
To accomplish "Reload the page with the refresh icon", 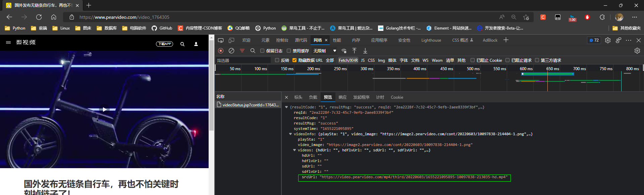I will tap(39, 17).
